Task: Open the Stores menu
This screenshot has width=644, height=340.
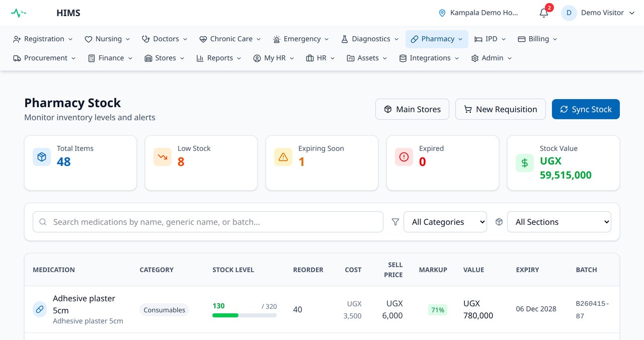Action: (165, 58)
